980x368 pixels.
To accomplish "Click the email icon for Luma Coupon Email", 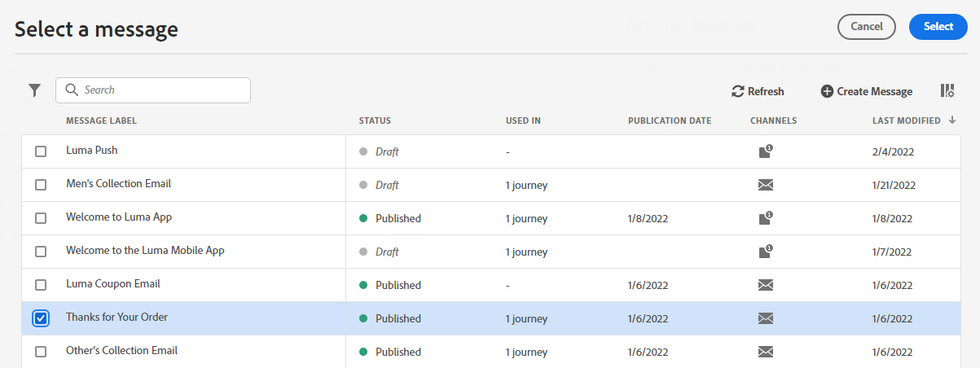I will (765, 285).
